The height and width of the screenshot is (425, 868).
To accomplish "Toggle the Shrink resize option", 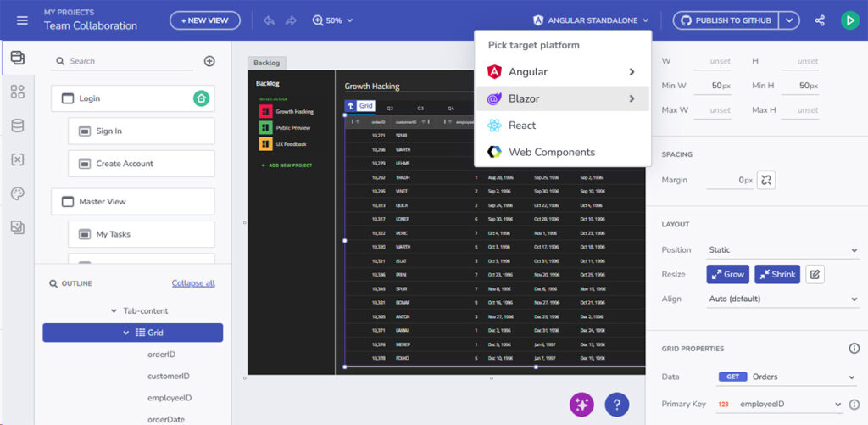I will pyautogui.click(x=777, y=274).
